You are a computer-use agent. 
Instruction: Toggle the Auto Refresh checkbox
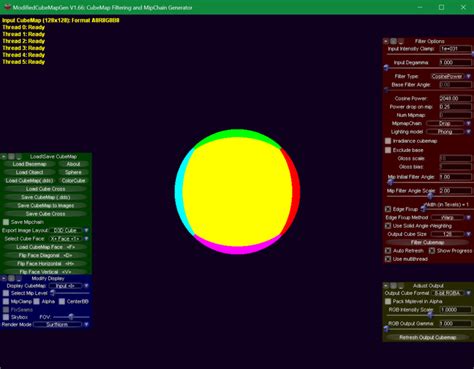[388, 251]
